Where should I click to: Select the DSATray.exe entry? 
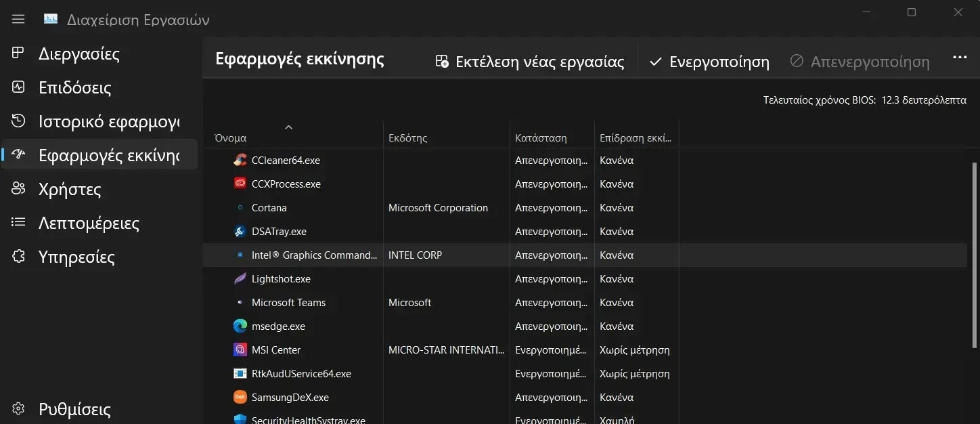pyautogui.click(x=279, y=232)
